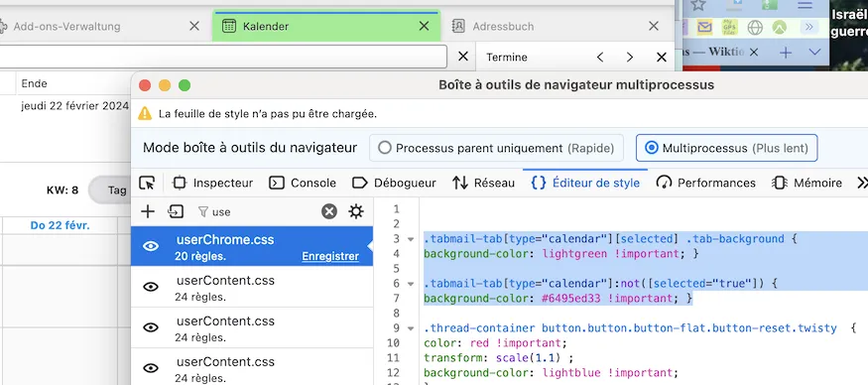This screenshot has width=868, height=385.
Task: Open the Performances panel
Action: click(705, 183)
